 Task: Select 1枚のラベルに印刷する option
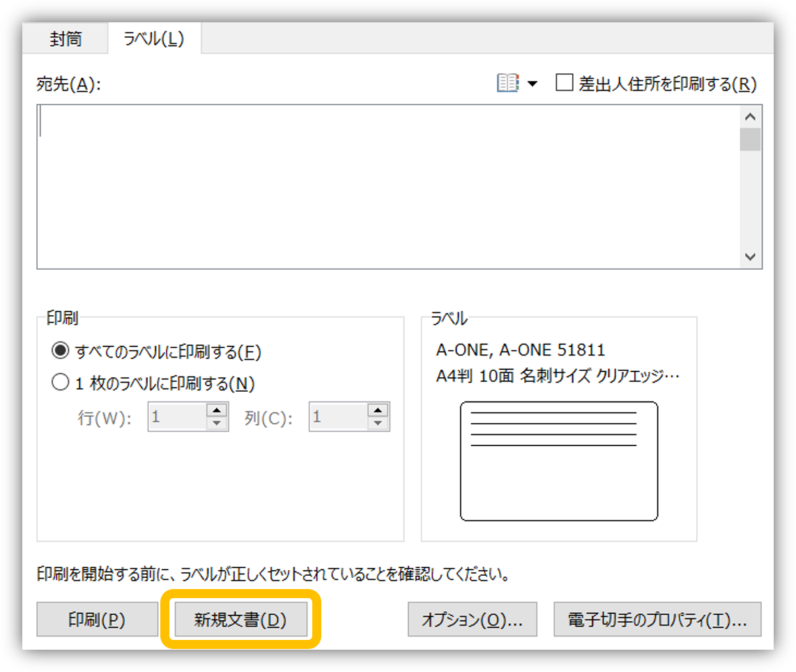[60, 383]
